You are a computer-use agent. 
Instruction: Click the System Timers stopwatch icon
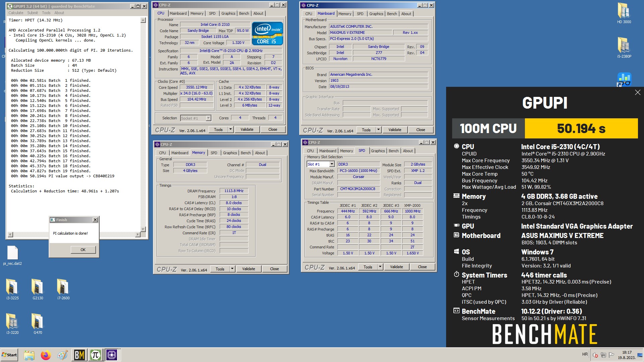click(x=456, y=274)
